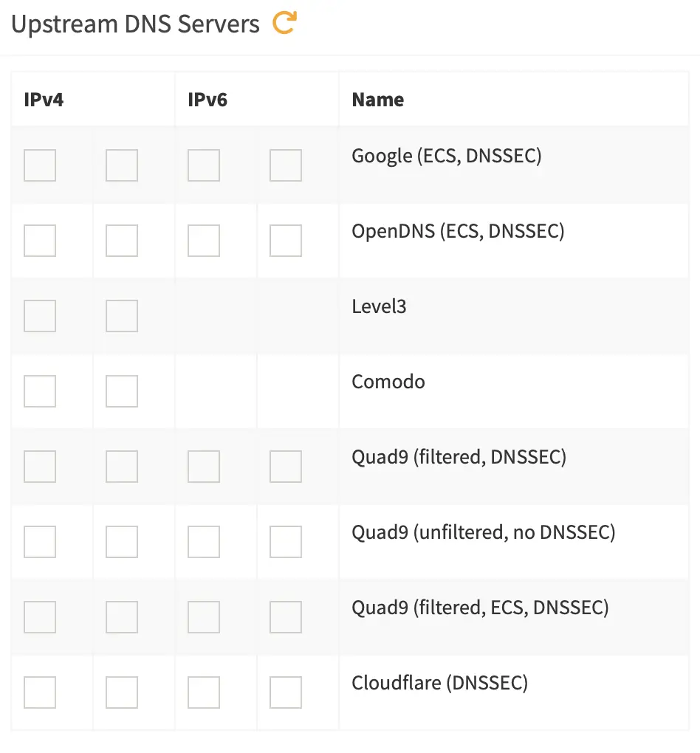Enable Google secondary IPv6 DNS server
This screenshot has height=753, width=700.
tap(286, 165)
